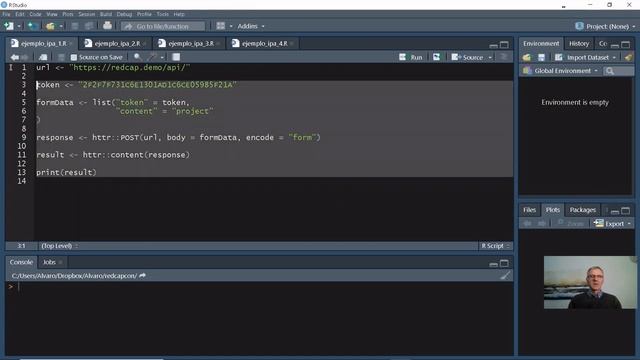Click the Save All documents icon
The height and width of the screenshot is (360, 640).
point(89,26)
